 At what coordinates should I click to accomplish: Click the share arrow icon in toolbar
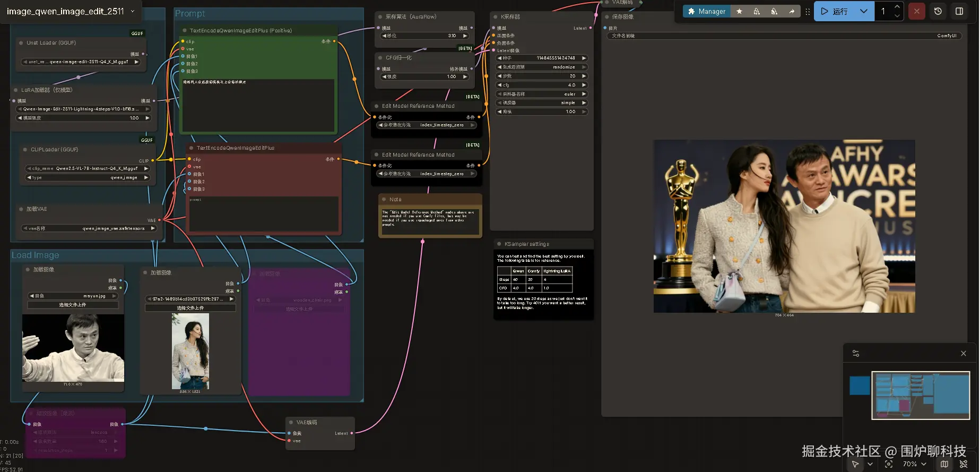[x=792, y=11]
